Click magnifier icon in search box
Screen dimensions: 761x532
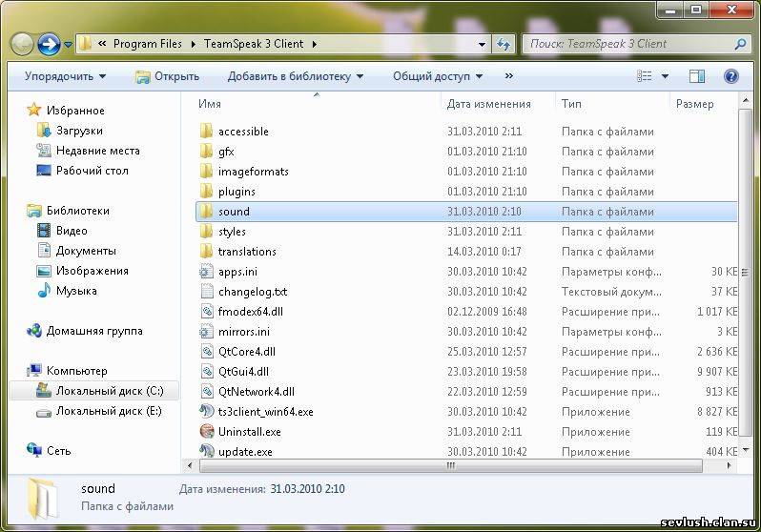coord(740,44)
